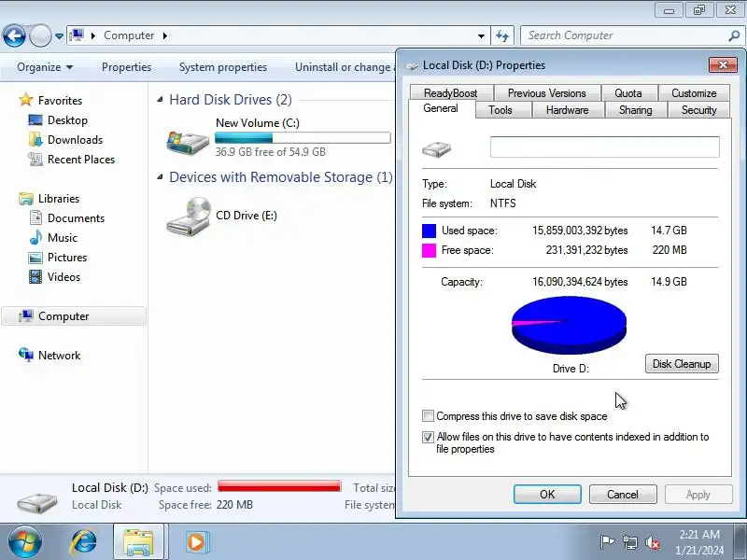
Task: Open the Security tab
Action: tap(698, 110)
